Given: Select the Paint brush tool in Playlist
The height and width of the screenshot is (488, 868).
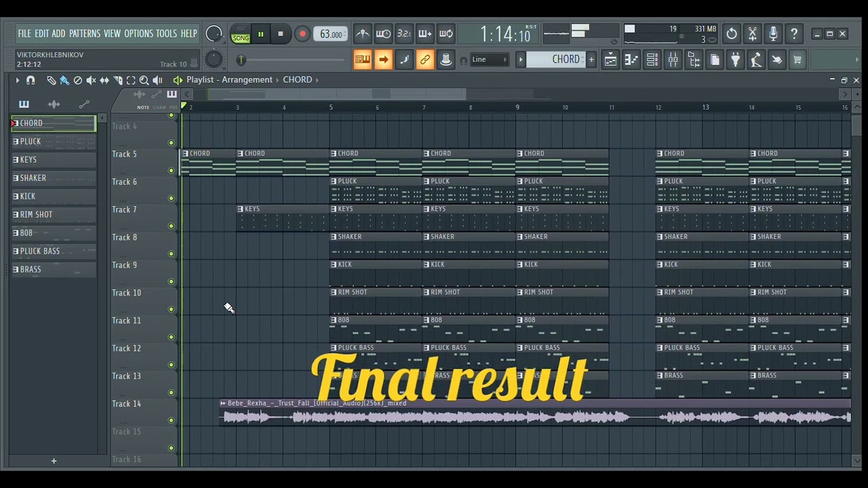Looking at the screenshot, I should [64, 80].
